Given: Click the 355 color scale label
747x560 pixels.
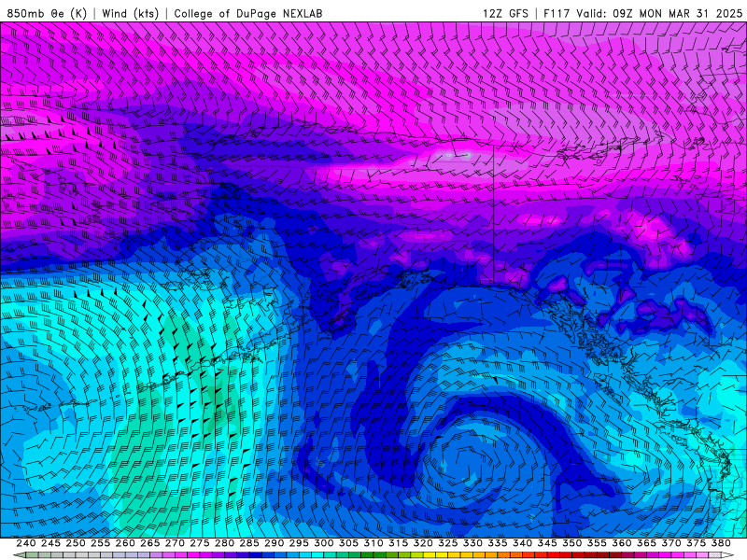Looking at the screenshot, I should tap(597, 543).
